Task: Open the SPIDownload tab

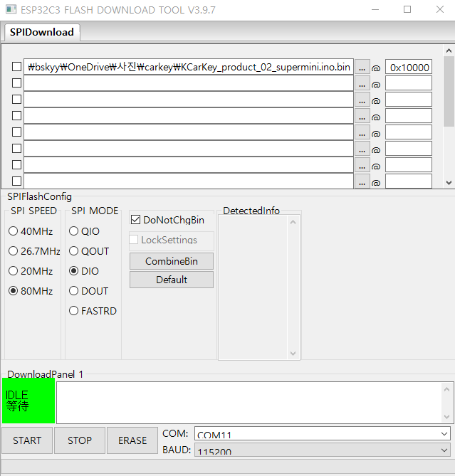Action: (x=42, y=32)
